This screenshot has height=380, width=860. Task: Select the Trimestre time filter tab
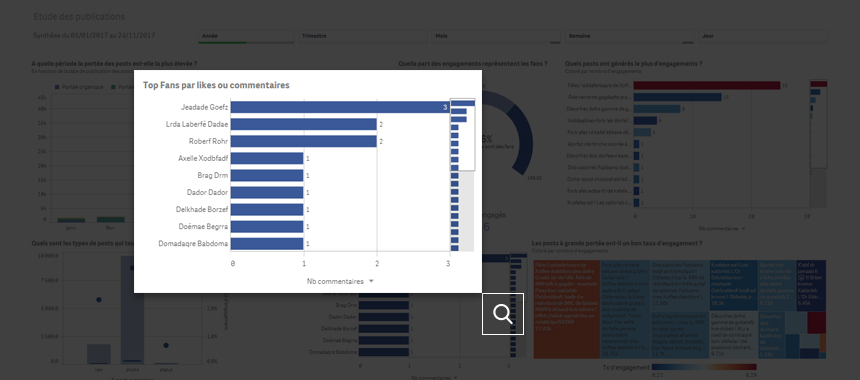363,36
